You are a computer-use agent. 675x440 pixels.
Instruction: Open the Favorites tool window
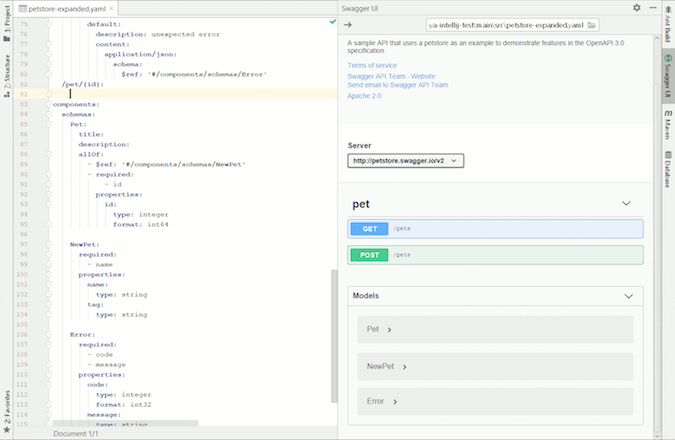tap(7, 410)
